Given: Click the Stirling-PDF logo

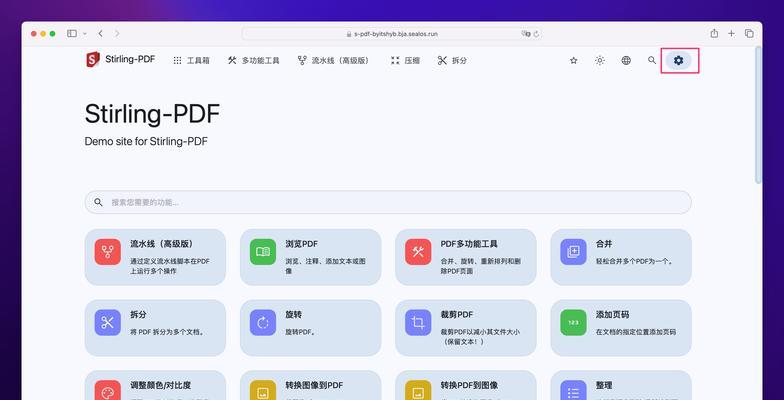Looking at the screenshot, I should [120, 60].
